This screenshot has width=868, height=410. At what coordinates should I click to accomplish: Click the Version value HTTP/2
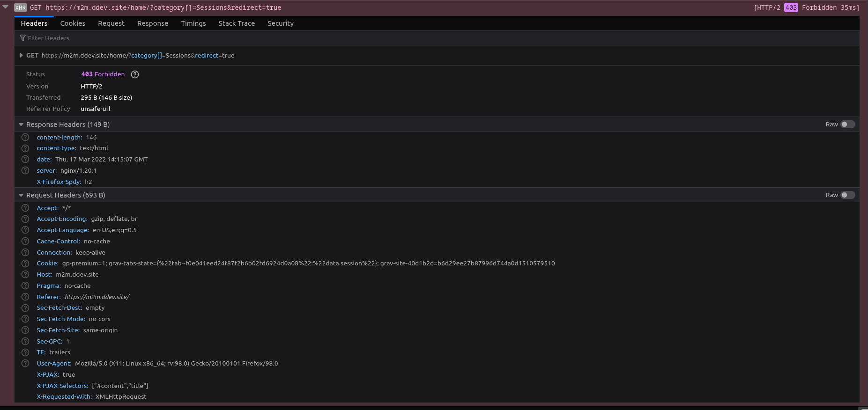(x=91, y=86)
